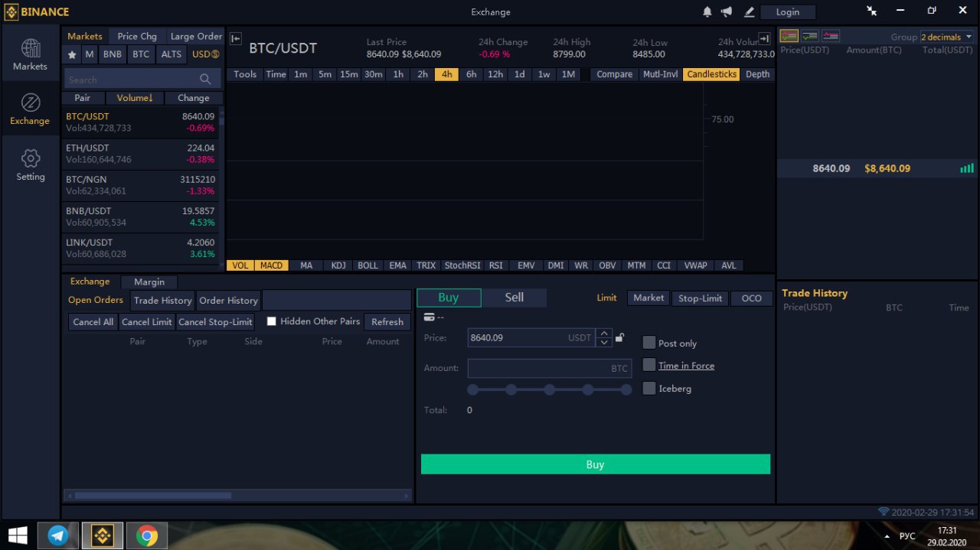Click the green Buy submit button
Viewport: 980px width, 550px height.
[596, 464]
